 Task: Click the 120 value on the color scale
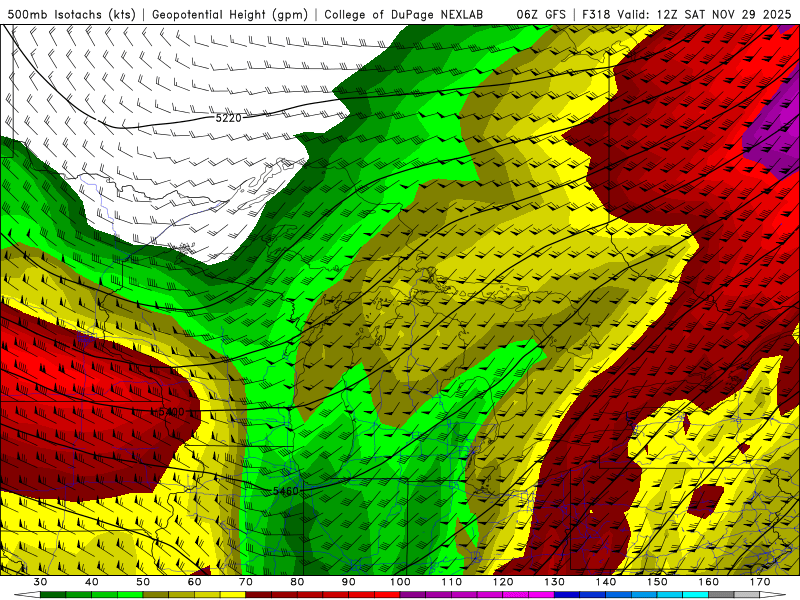coord(503,582)
